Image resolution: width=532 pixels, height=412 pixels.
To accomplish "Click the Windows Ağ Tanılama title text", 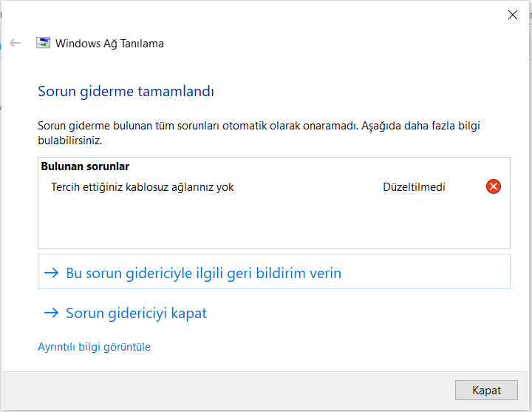I will pyautogui.click(x=109, y=44).
